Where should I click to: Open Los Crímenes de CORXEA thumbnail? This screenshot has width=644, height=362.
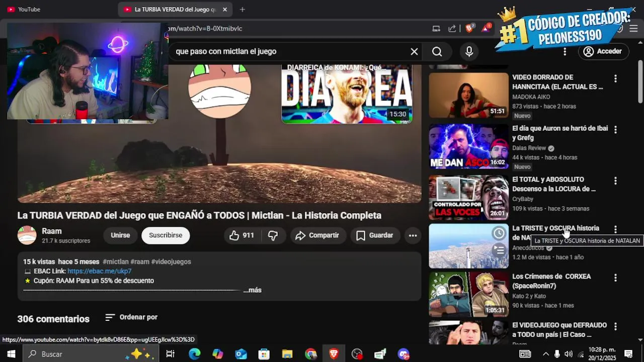coord(468,294)
